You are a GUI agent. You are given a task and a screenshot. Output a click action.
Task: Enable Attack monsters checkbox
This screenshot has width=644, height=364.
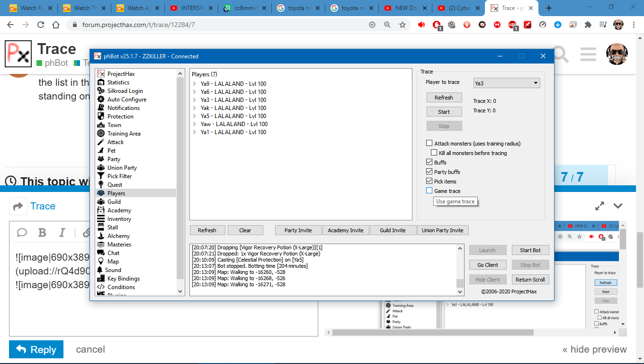(x=429, y=143)
